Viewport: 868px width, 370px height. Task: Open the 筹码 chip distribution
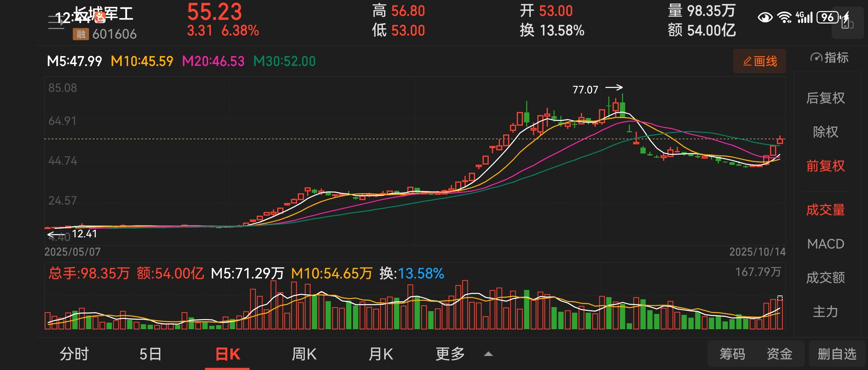coord(732,354)
